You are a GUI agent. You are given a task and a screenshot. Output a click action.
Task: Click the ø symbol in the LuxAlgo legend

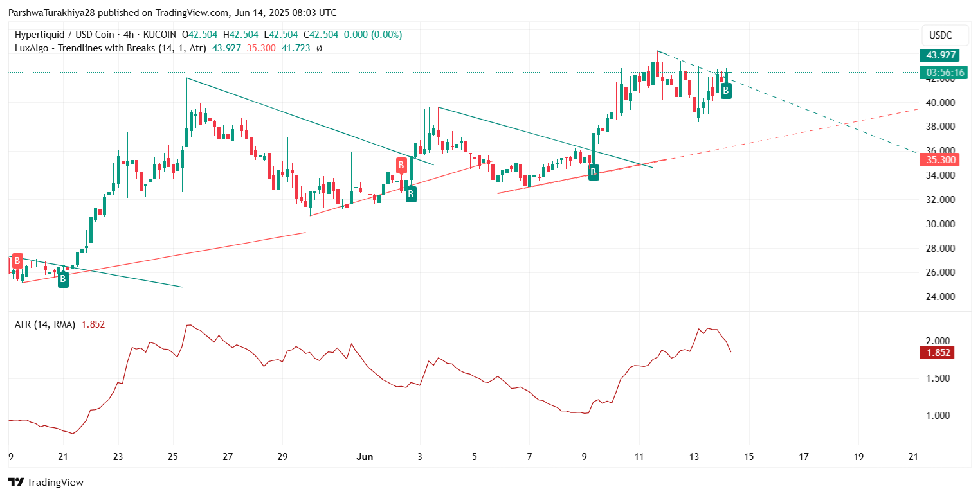(x=320, y=48)
